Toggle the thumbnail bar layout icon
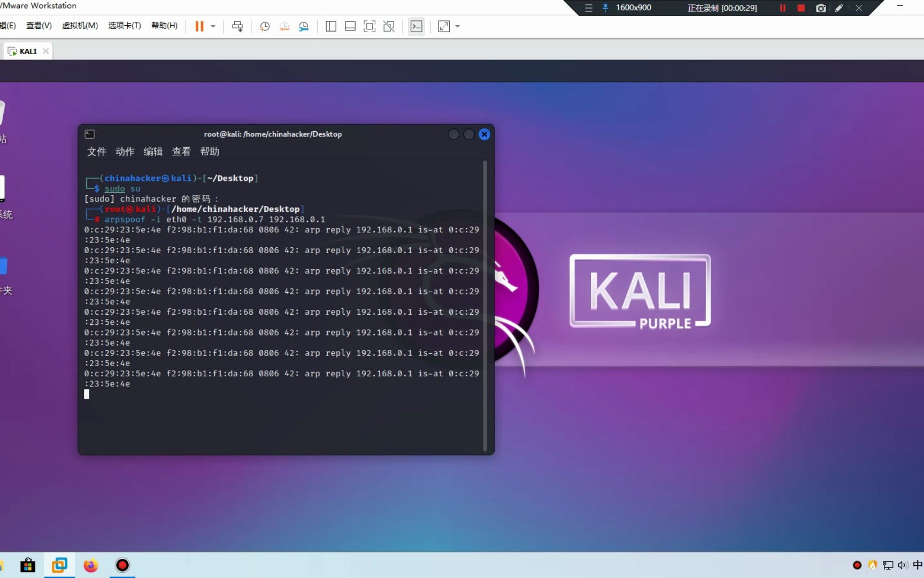This screenshot has height=578, width=924. [x=350, y=26]
